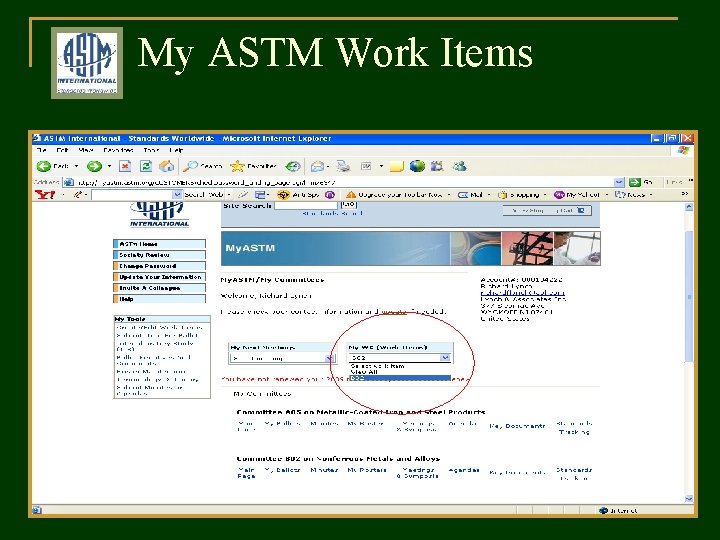Image resolution: width=720 pixels, height=540 pixels.
Task: Click Society Review sidebar button
Action: (x=159, y=255)
